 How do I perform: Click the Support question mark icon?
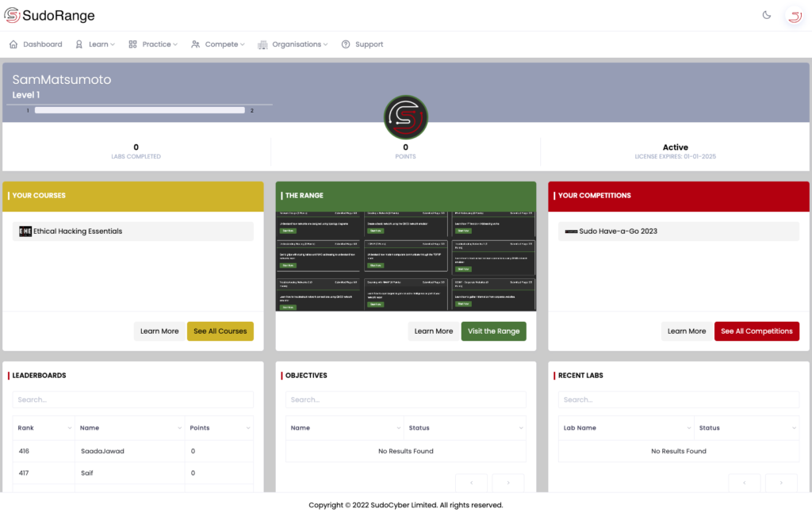tap(346, 44)
